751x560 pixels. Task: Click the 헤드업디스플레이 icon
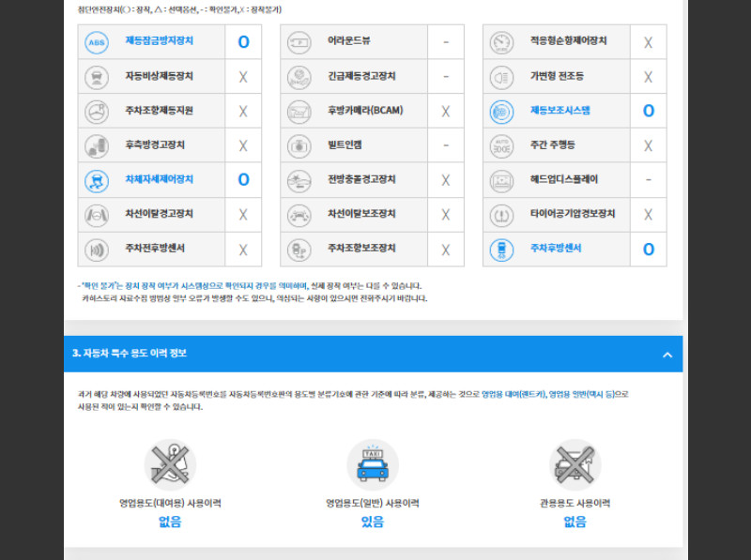click(499, 179)
